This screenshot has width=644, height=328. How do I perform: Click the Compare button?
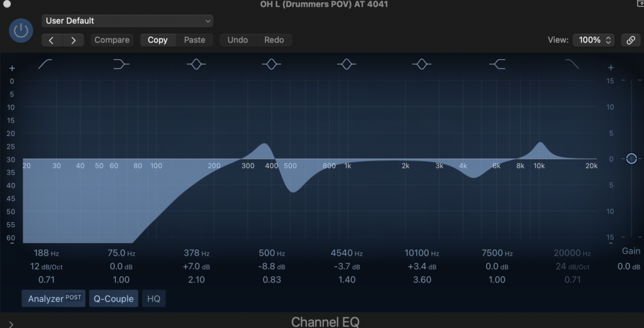point(112,40)
